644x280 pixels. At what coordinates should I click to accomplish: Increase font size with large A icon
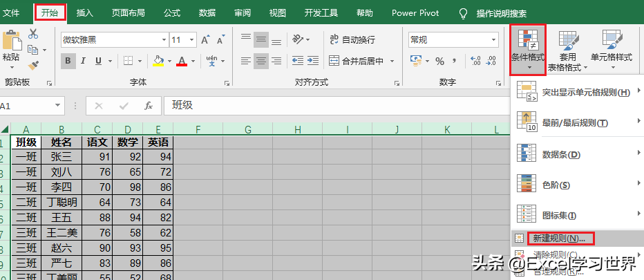[205, 40]
